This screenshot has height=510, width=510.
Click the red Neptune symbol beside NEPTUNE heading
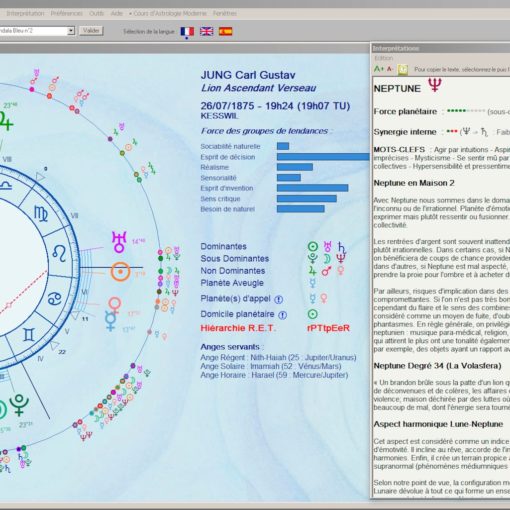click(435, 85)
